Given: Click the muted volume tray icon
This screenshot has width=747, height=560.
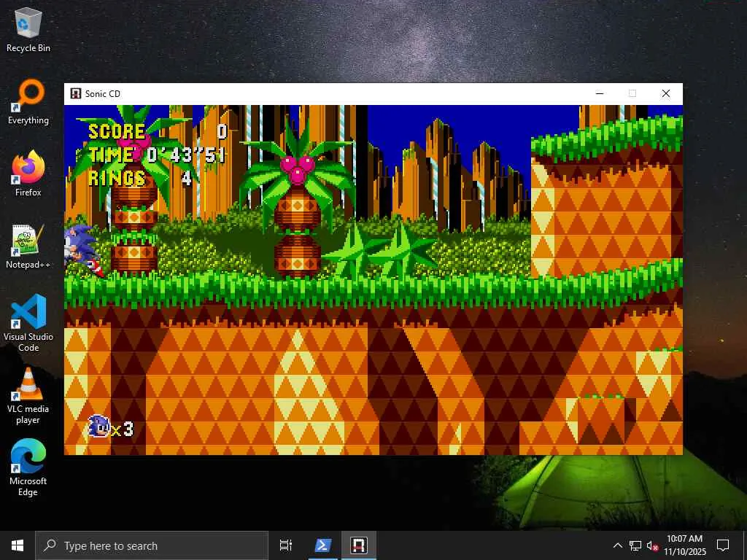Looking at the screenshot, I should coord(652,545).
